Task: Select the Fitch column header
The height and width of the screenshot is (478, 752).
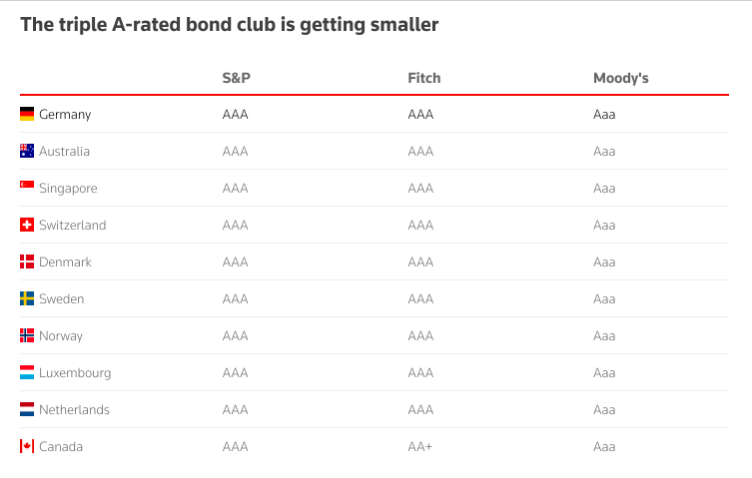Action: coord(424,78)
